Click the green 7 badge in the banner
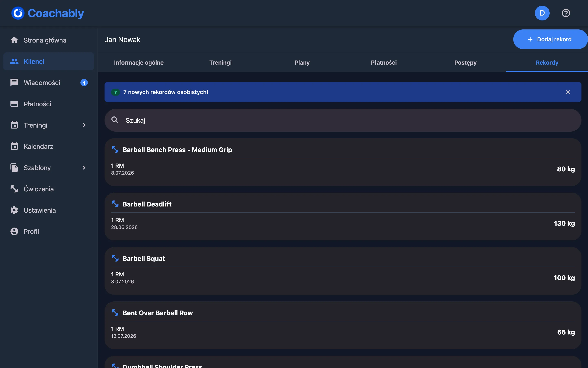588x368 pixels. click(x=115, y=92)
